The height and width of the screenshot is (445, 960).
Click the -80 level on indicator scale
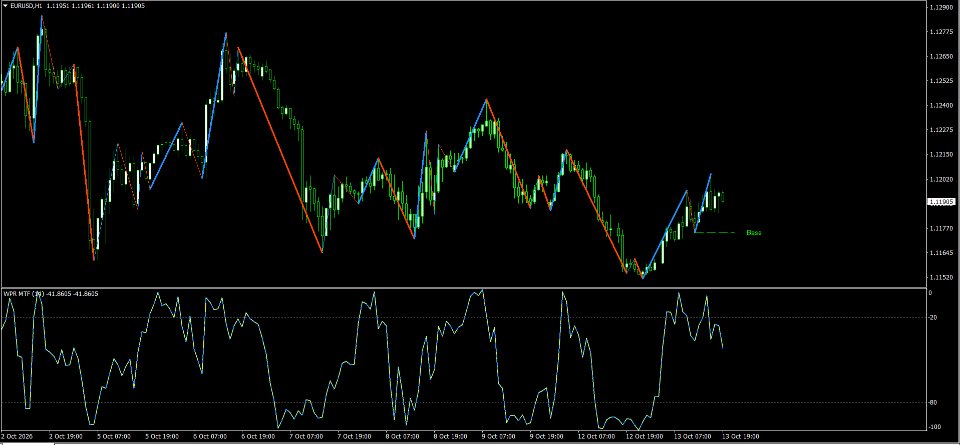[x=933, y=402]
